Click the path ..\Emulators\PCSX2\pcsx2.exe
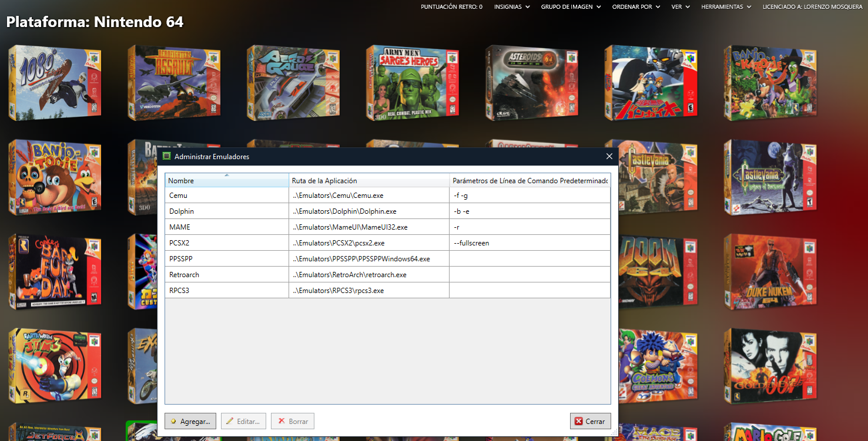 coord(339,243)
